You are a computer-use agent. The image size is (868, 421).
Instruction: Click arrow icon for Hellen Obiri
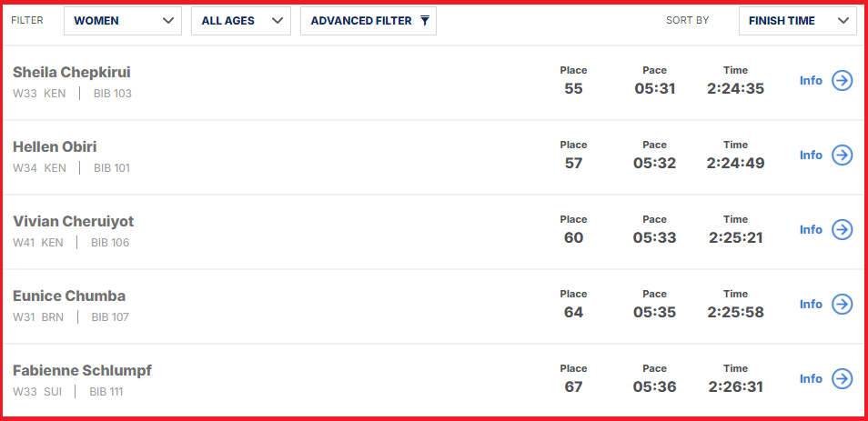(x=842, y=155)
